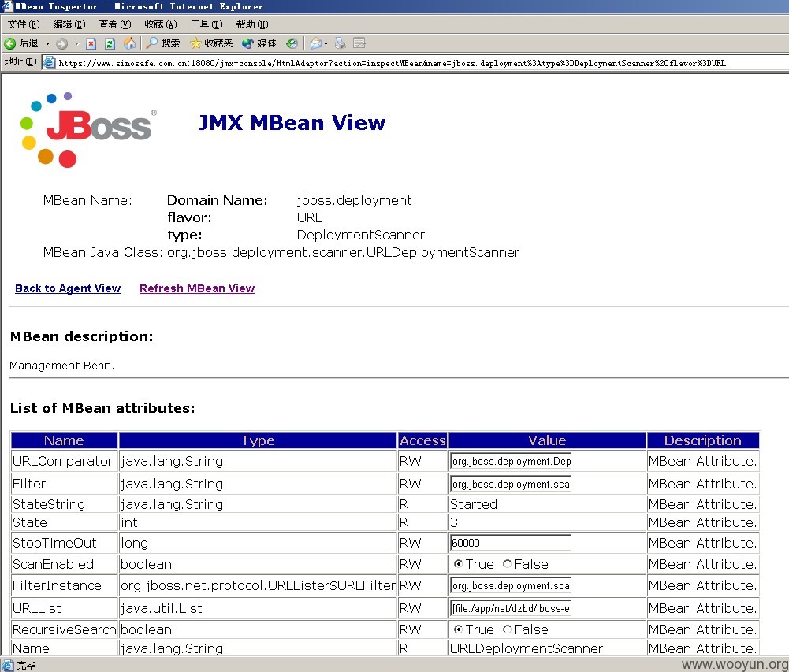Click the StopTimeOut attribute name cell
Screen dimensions: 789x672
click(x=65, y=543)
